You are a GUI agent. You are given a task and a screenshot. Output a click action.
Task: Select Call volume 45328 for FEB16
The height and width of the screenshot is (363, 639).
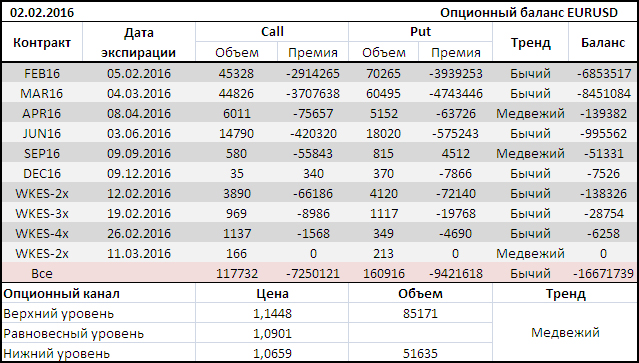point(236,74)
